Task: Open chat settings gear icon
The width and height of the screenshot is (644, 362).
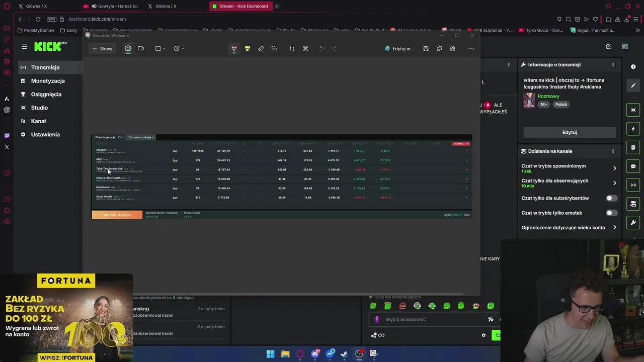Action: coord(484,335)
